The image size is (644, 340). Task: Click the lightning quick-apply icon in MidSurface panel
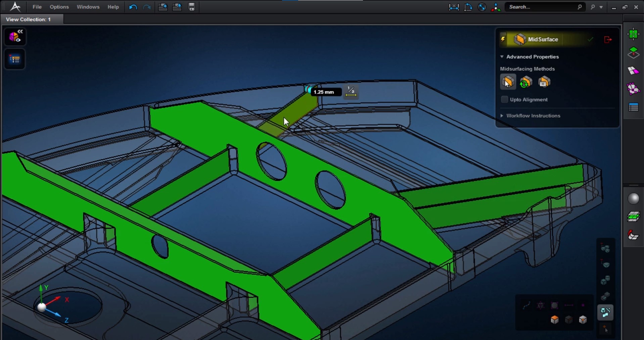coord(503,39)
